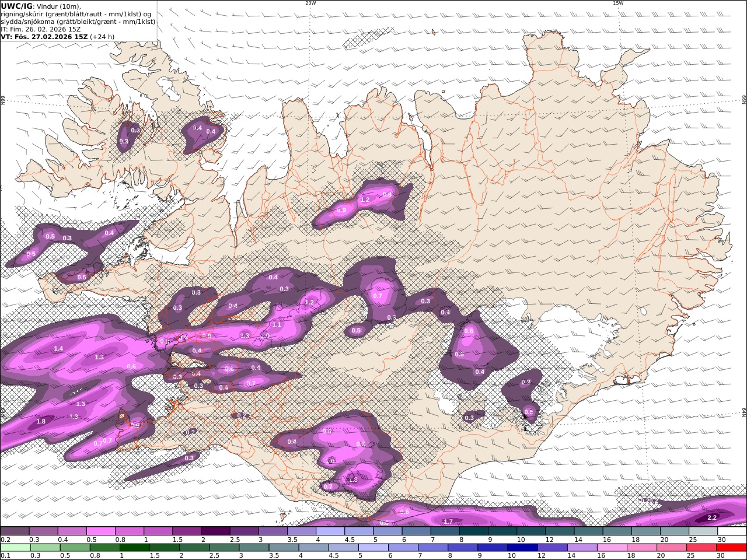Pick the medium green 0.5 rain scale swatch
The height and width of the screenshot is (560, 747).
(75, 548)
